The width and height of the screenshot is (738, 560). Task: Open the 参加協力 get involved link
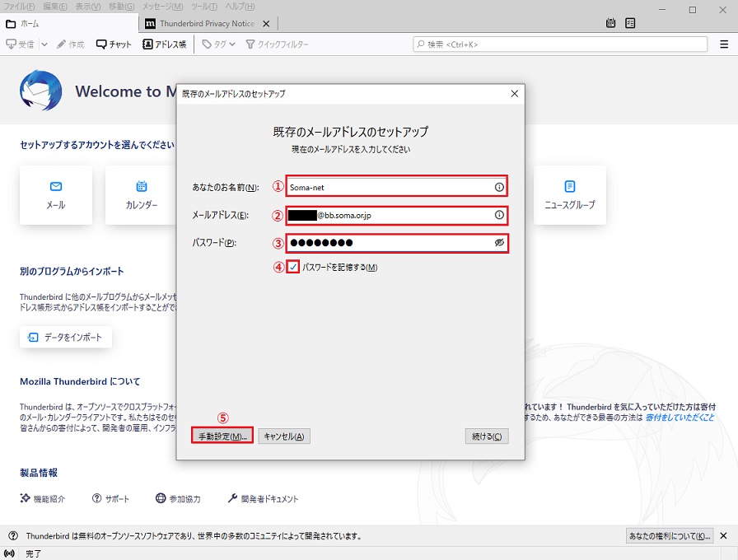pyautogui.click(x=179, y=498)
